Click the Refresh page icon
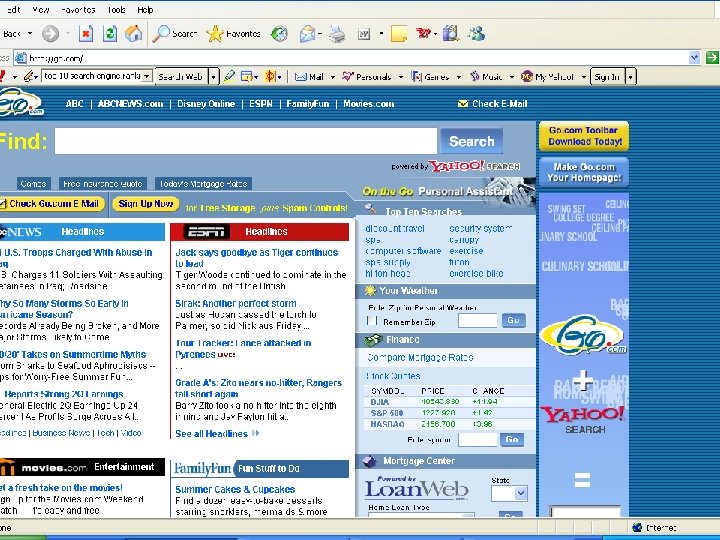The width and height of the screenshot is (720, 540). pos(110,34)
